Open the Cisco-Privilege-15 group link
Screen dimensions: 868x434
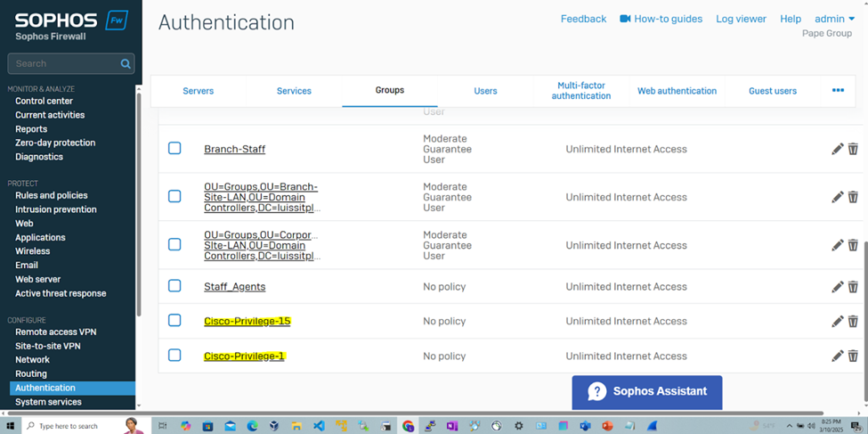247,321
